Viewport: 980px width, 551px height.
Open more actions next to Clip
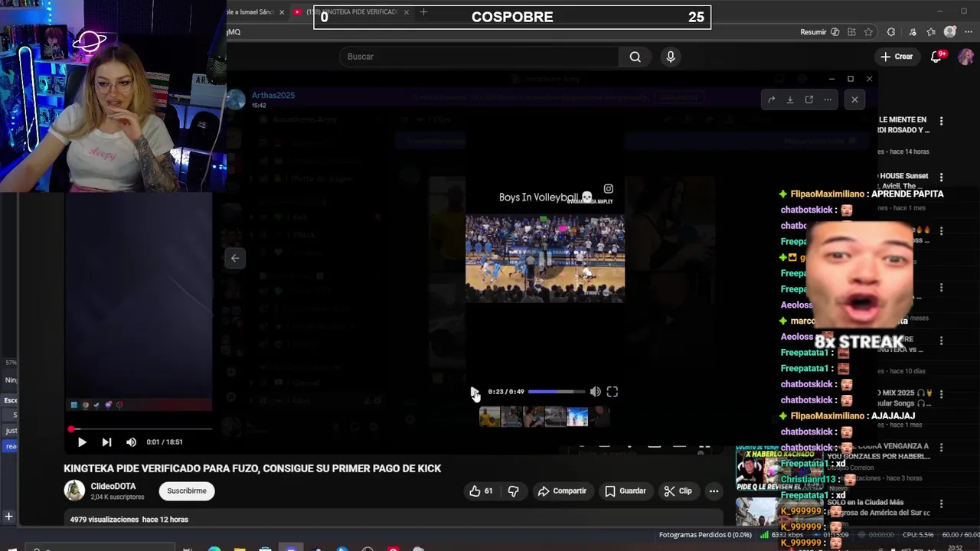[714, 491]
